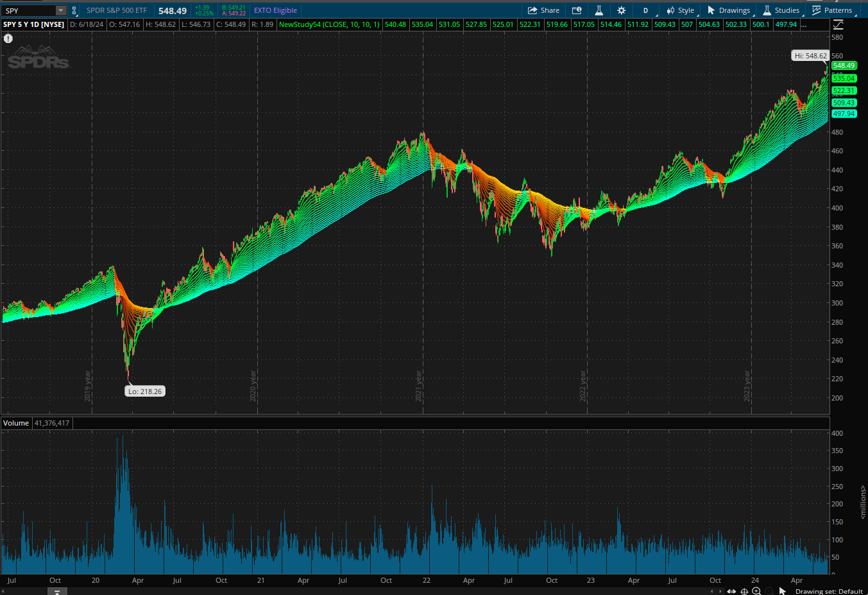Open the SPY symbol dropdown arrow
Screen dimensions: 868x595
pos(61,10)
